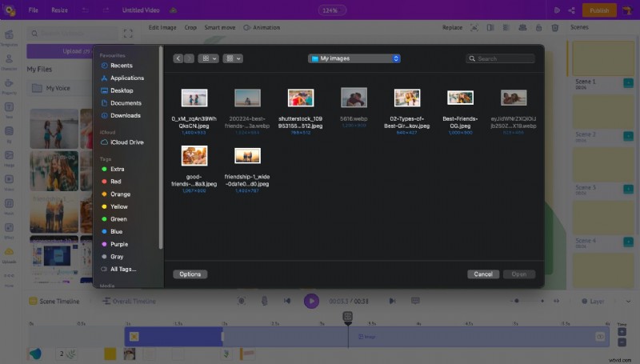
Task: Open the Resize menu in the top bar
Action: point(60,10)
